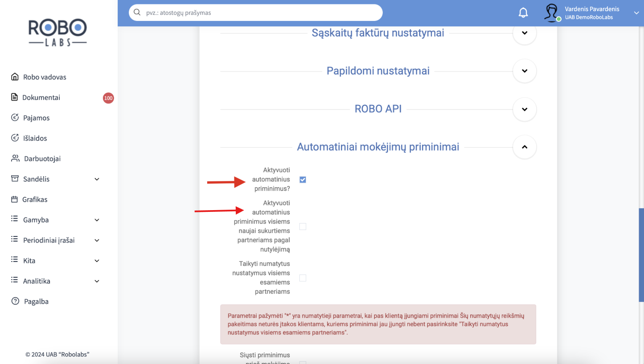The width and height of the screenshot is (644, 364).
Task: Check Taikyti numatytus nustatymus visiems esamiems partneriams
Action: click(x=303, y=278)
